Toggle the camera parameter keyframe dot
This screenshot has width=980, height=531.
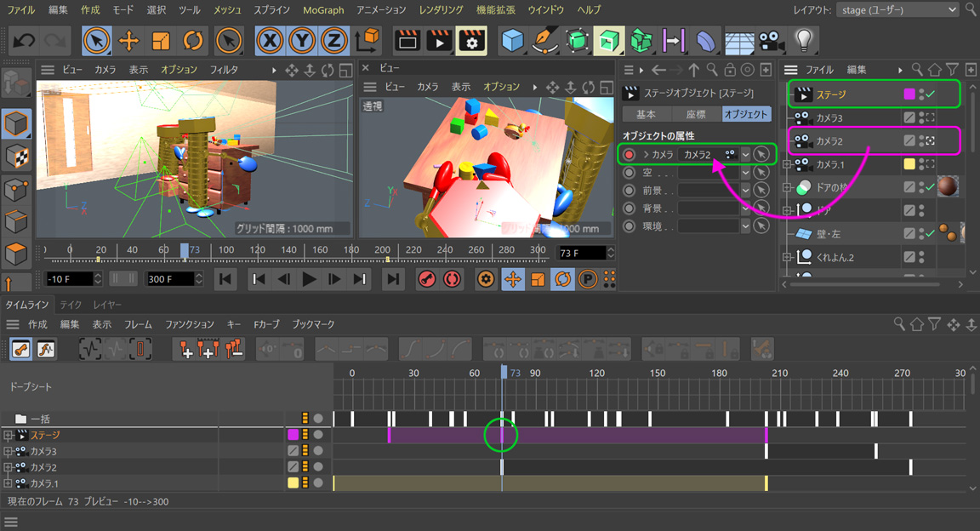629,154
